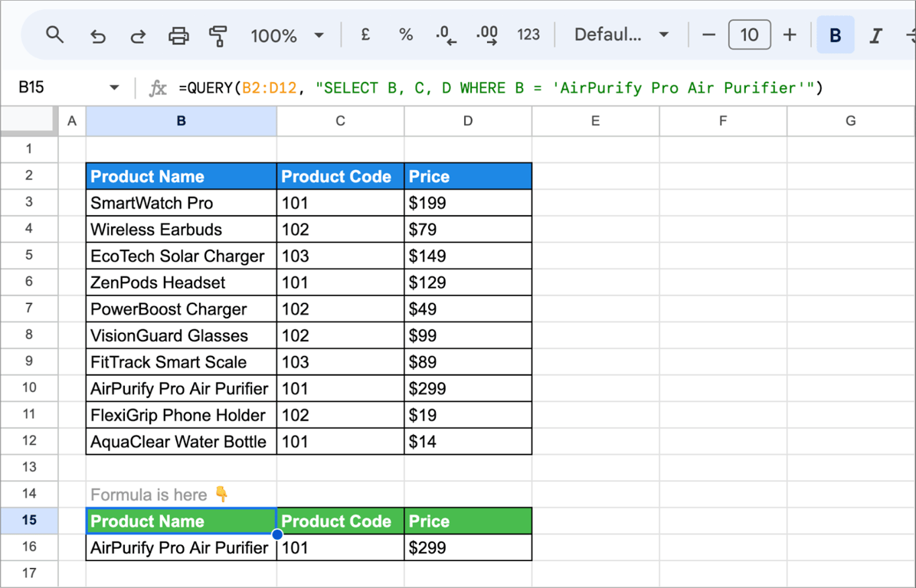Select 'ZenPods Headset' cell

[x=181, y=283]
